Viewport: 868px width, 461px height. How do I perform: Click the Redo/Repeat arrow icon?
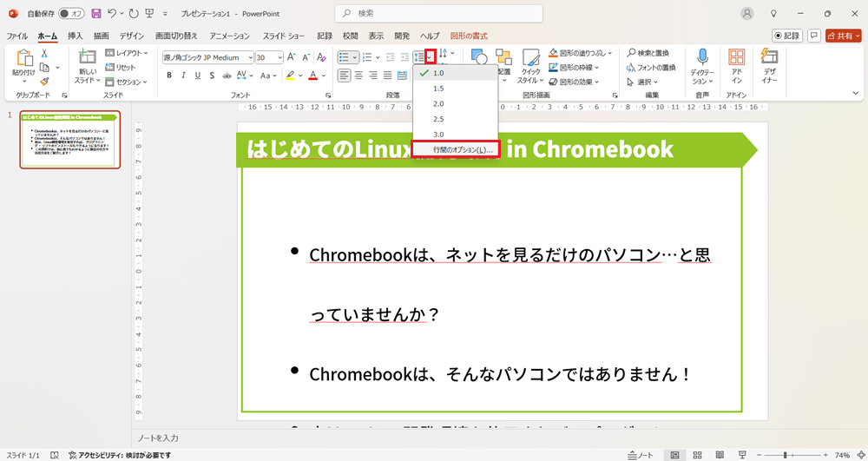(134, 13)
